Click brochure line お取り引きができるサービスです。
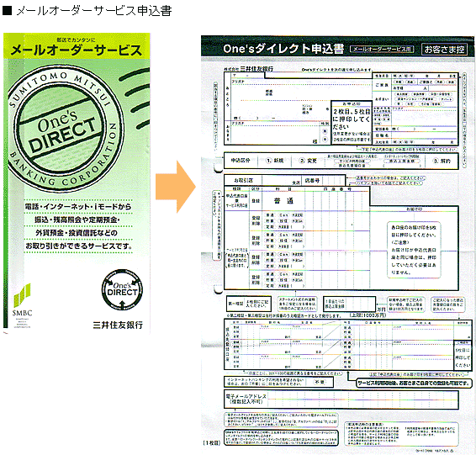 coord(78,246)
